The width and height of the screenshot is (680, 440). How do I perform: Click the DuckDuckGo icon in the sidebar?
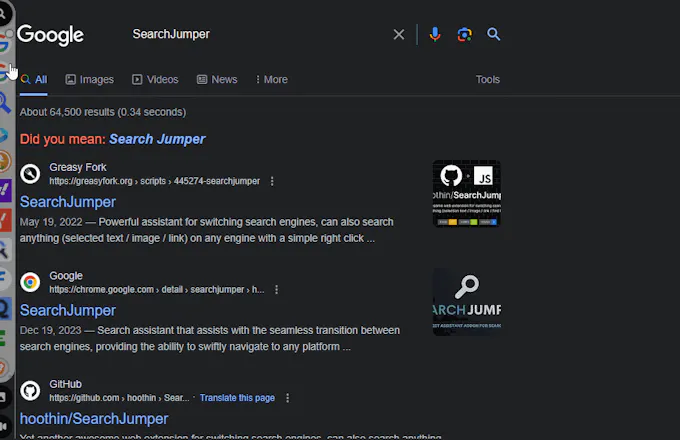coord(4,161)
